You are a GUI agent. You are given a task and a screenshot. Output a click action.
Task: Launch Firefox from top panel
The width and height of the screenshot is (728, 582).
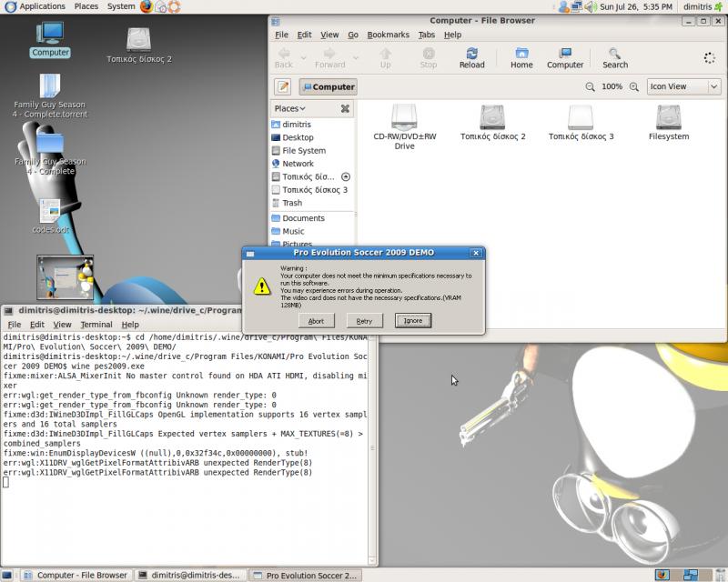point(147,6)
